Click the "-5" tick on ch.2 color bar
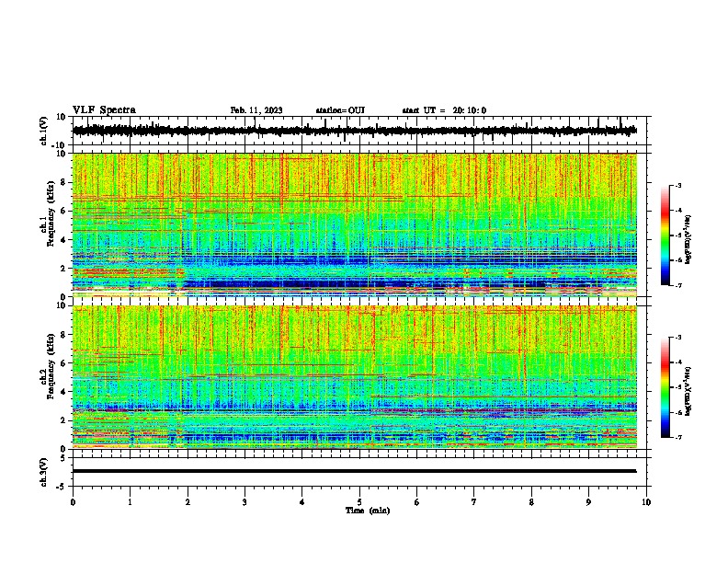The height and width of the screenshot is (563, 728). pos(678,387)
